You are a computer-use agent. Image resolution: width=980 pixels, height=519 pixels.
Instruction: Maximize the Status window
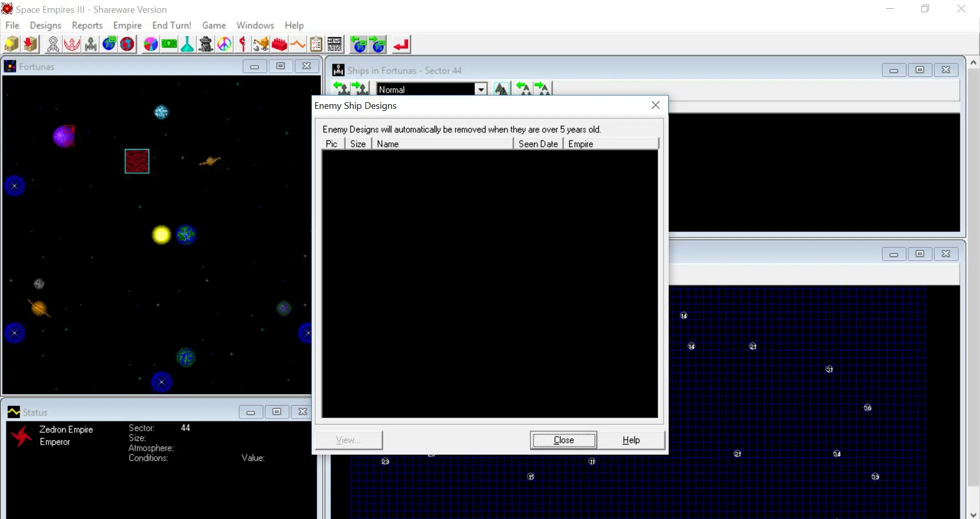tap(277, 412)
